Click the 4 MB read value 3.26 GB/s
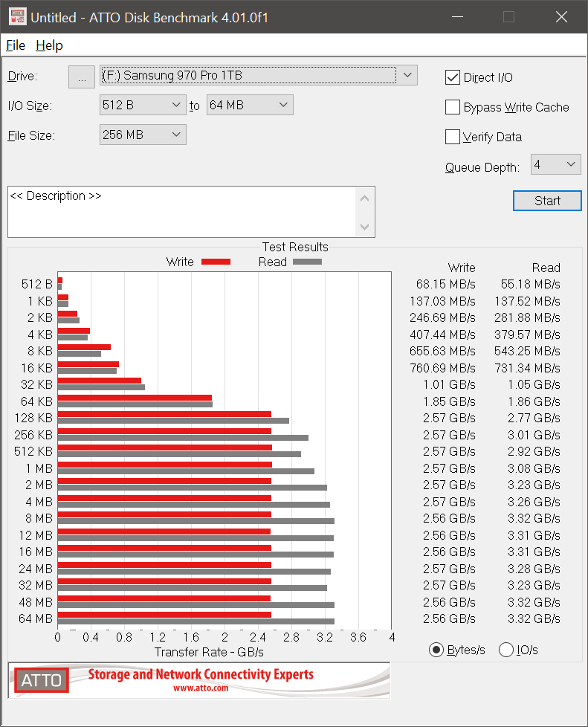588x727 pixels. 534,502
